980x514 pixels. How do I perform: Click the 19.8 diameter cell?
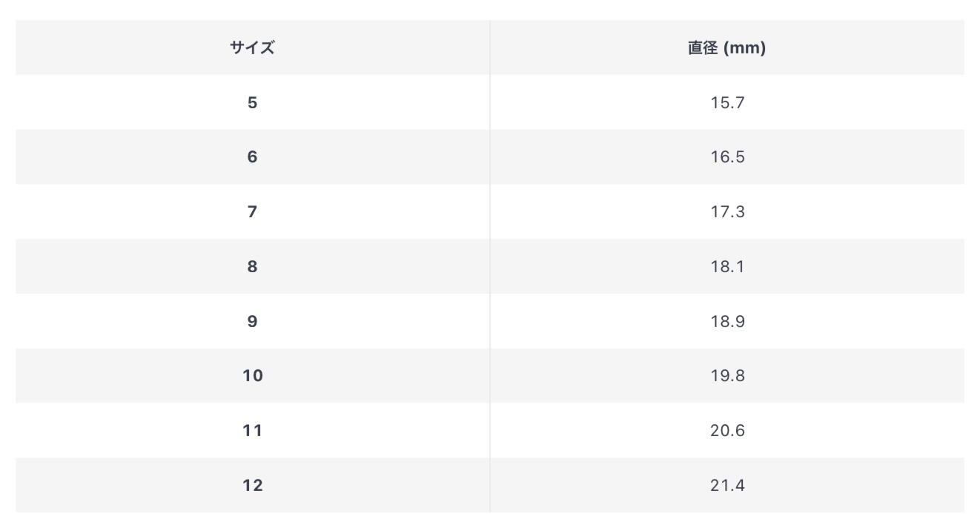click(726, 376)
